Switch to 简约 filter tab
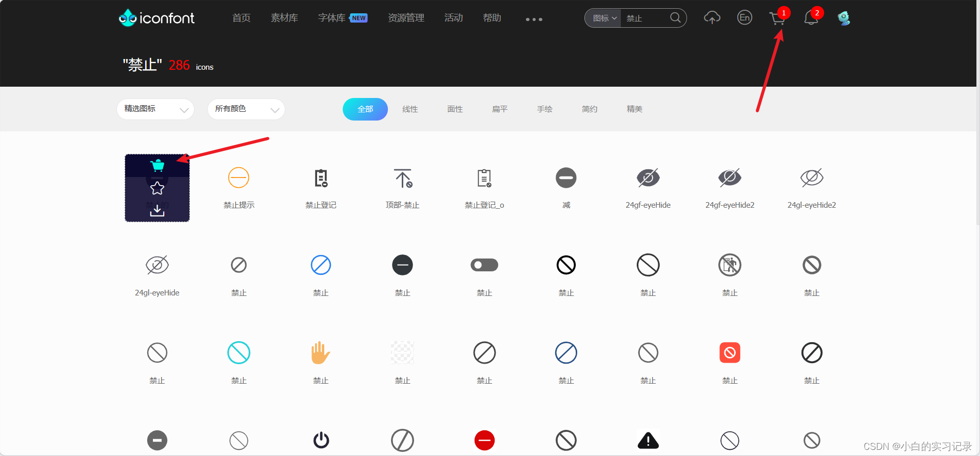The image size is (980, 456). click(x=590, y=109)
